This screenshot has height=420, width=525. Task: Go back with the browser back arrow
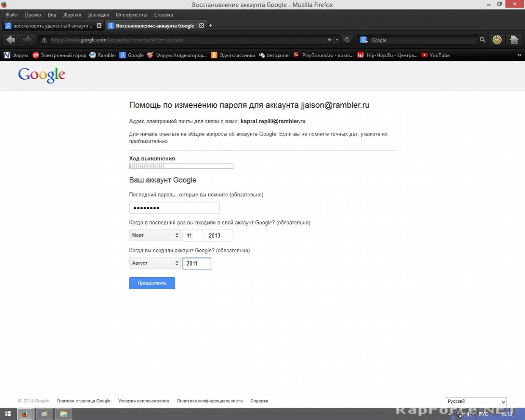(11, 40)
